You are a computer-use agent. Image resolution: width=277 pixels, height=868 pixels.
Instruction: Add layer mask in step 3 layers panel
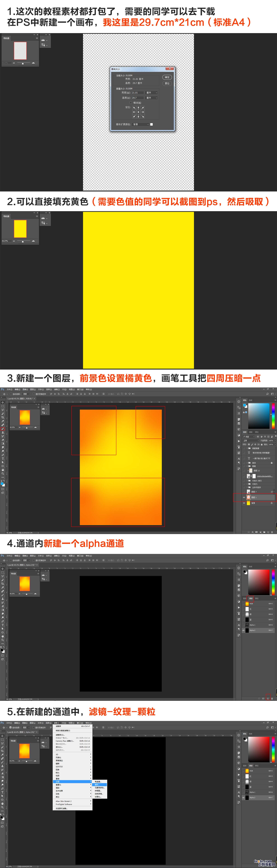coord(256,532)
